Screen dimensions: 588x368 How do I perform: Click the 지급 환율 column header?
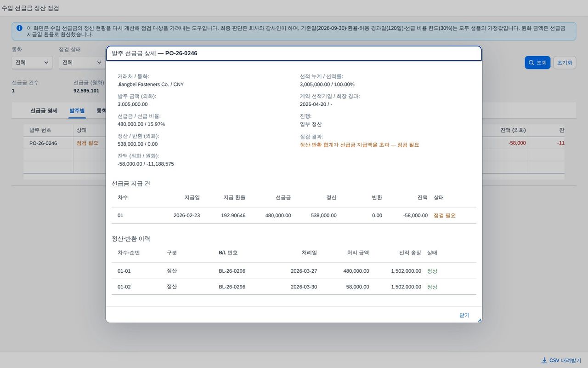point(234,197)
